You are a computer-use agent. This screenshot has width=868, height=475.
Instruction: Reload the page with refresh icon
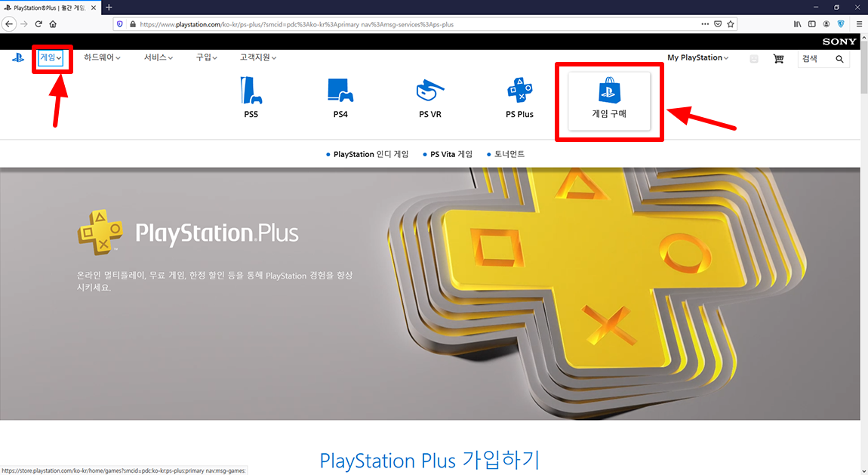click(x=38, y=24)
